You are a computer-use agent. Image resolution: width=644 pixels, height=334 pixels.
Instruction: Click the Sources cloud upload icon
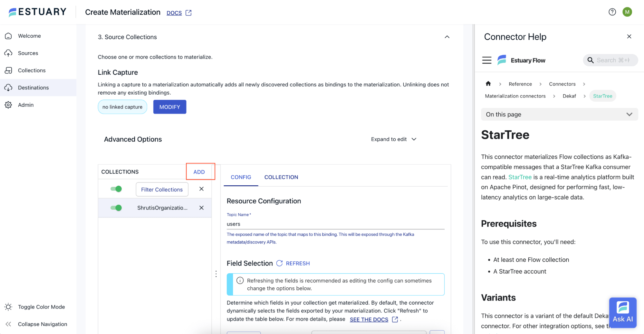pyautogui.click(x=8, y=53)
